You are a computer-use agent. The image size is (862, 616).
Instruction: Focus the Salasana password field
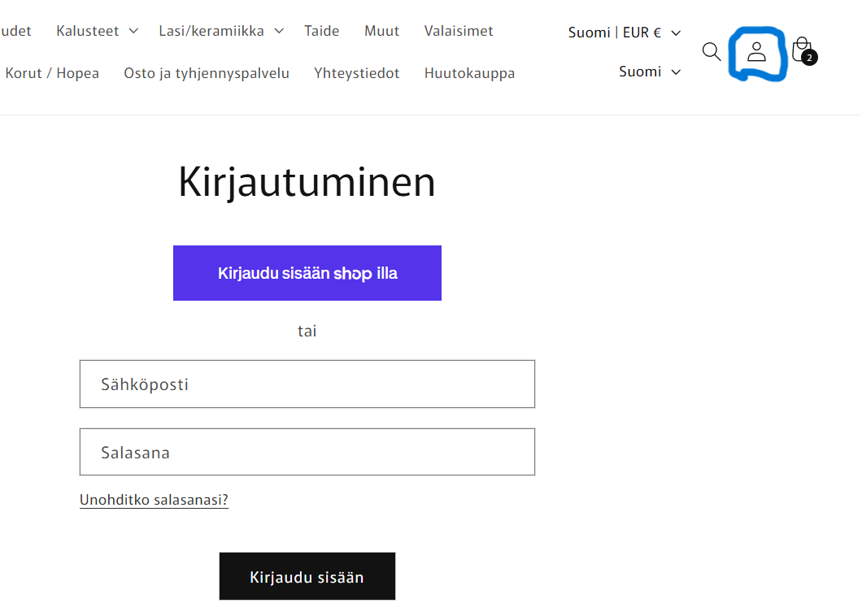(307, 452)
